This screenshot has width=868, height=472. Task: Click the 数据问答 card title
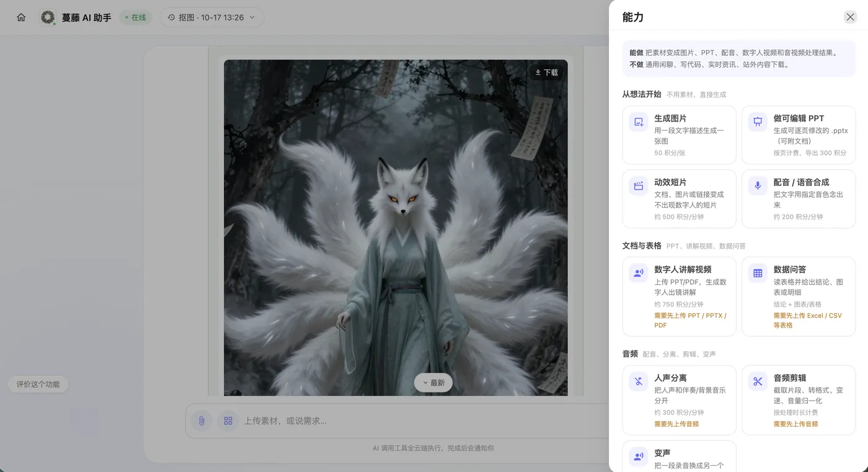click(x=790, y=270)
